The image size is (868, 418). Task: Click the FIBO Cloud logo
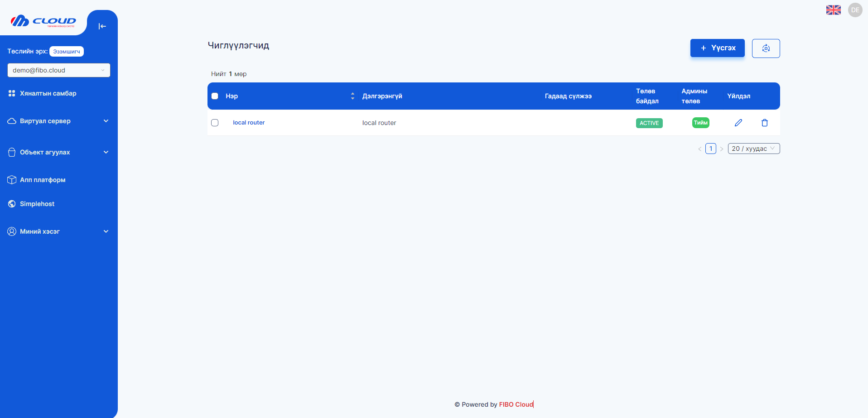[x=43, y=21]
